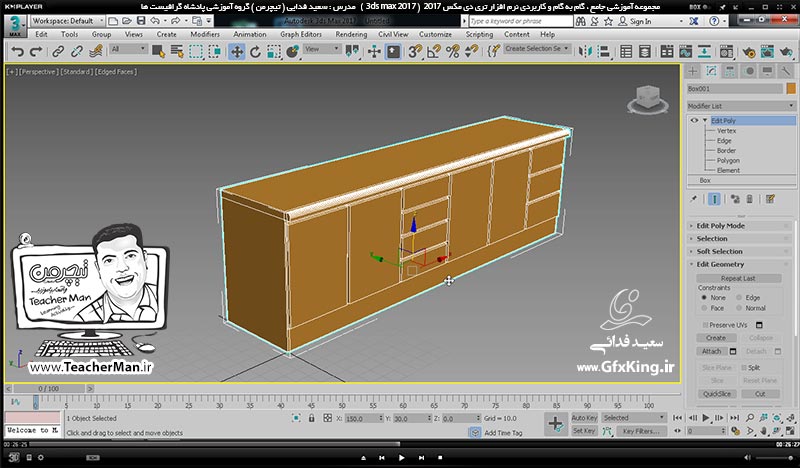
Task: Expand the Edit Poly Mode rollout
Action: [x=741, y=226]
